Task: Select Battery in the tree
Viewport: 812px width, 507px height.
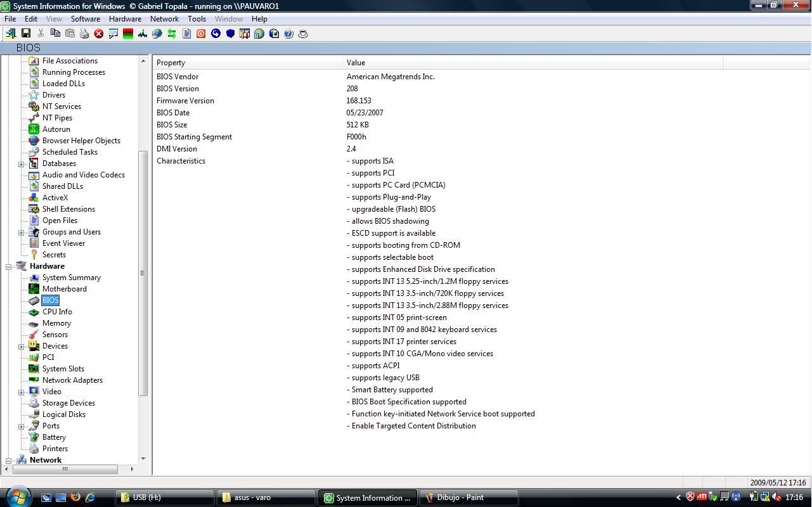Action: [x=54, y=437]
